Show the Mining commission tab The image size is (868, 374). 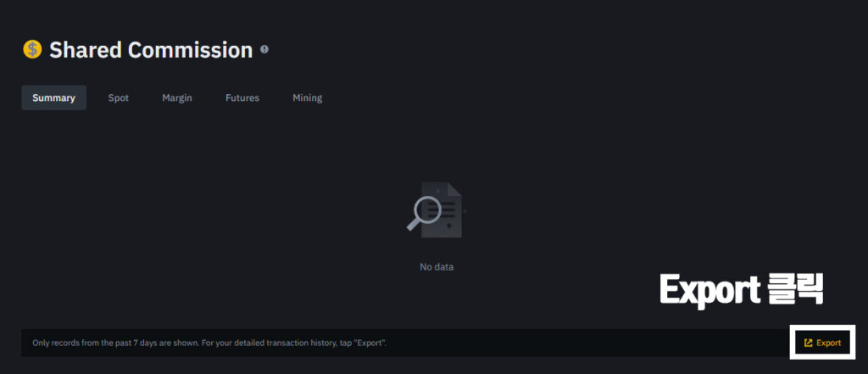(x=307, y=98)
